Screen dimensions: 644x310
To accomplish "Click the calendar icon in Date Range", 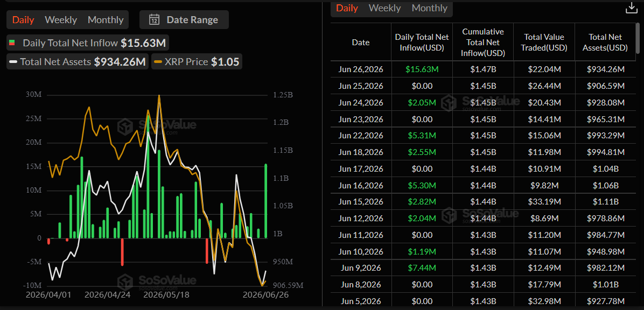I will (x=154, y=20).
